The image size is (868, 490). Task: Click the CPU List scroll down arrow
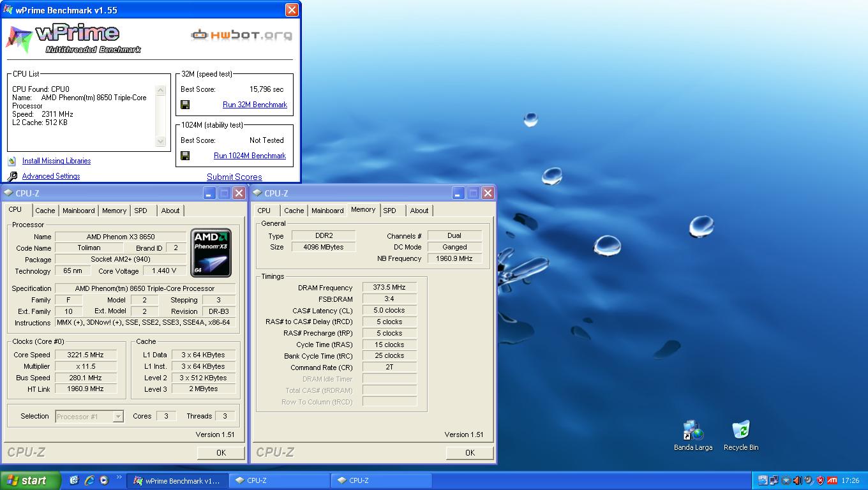pos(160,141)
